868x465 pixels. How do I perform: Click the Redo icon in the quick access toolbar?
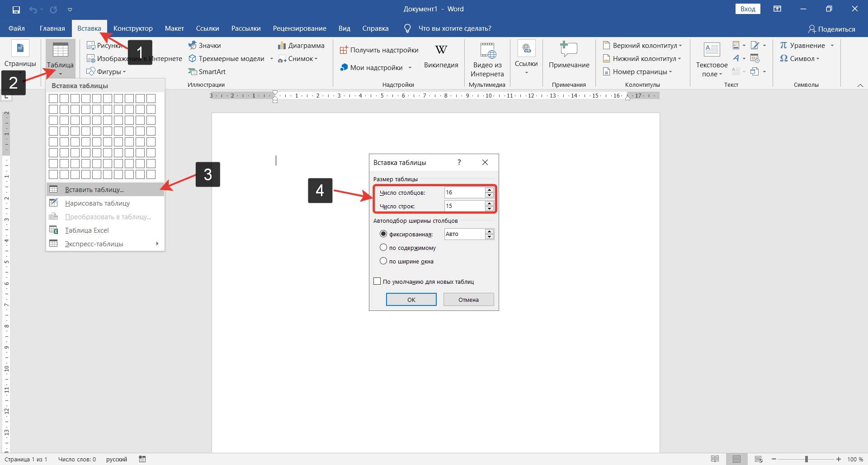click(x=53, y=9)
